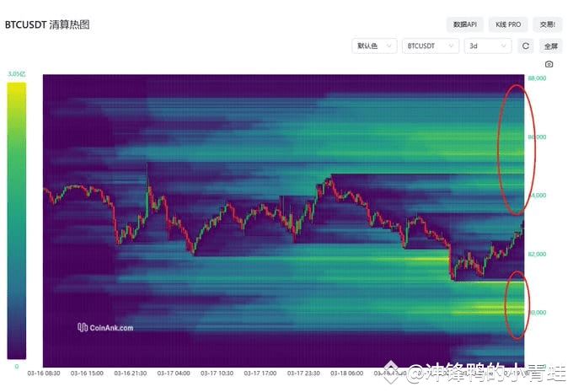
Task: Click the liquidation color scale gradient bar
Action: (16, 219)
